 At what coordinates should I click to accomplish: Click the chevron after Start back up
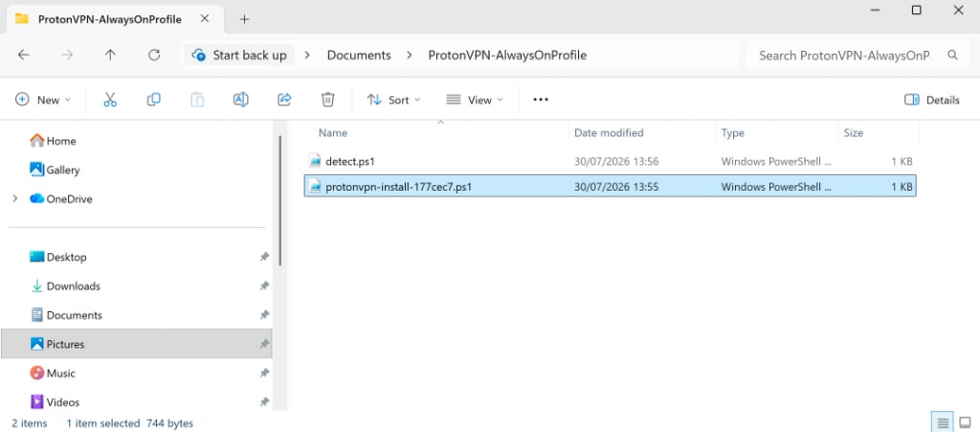click(x=307, y=55)
